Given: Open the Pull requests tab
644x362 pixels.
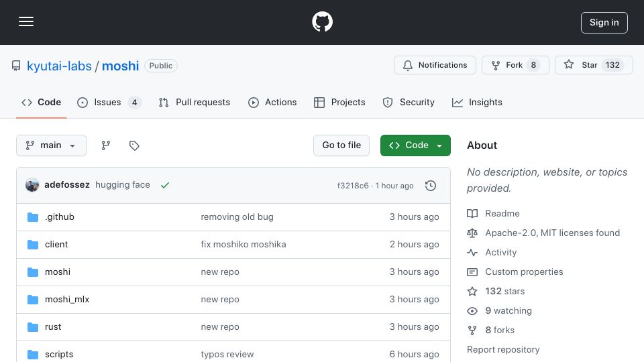Looking at the screenshot, I should (x=195, y=102).
